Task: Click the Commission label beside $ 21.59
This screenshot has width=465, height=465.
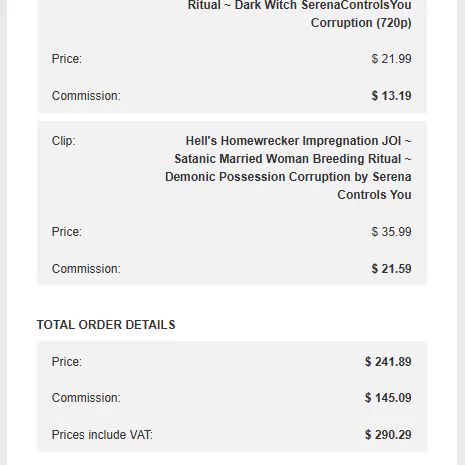Action: pyautogui.click(x=86, y=269)
